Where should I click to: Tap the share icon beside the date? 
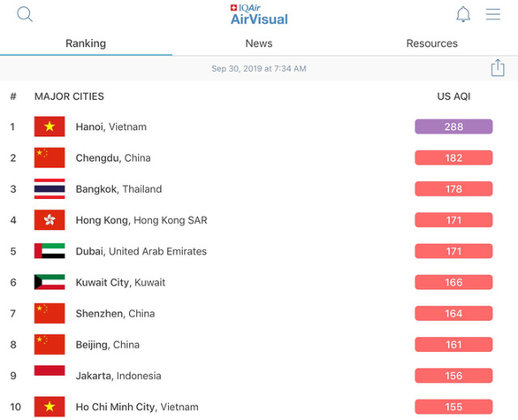[x=498, y=68]
